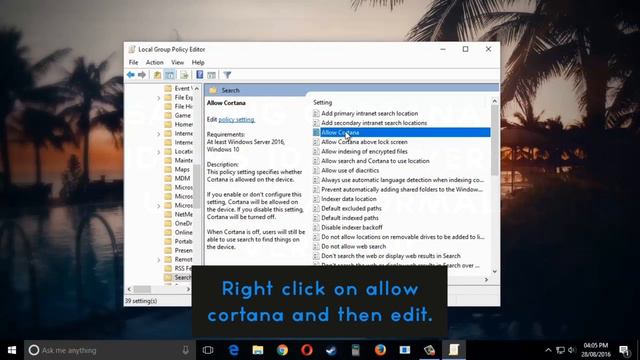Open Task View from the taskbar

[x=208, y=350]
